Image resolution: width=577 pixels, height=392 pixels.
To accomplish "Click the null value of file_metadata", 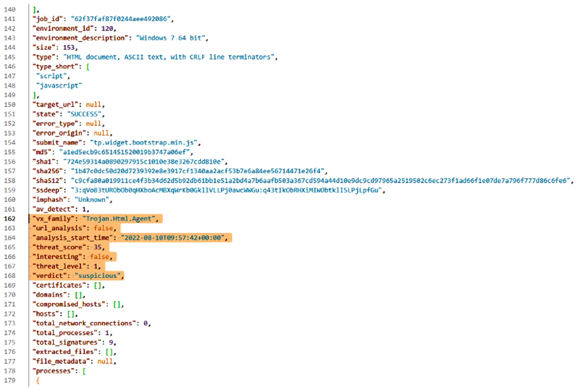I will click(105, 361).
